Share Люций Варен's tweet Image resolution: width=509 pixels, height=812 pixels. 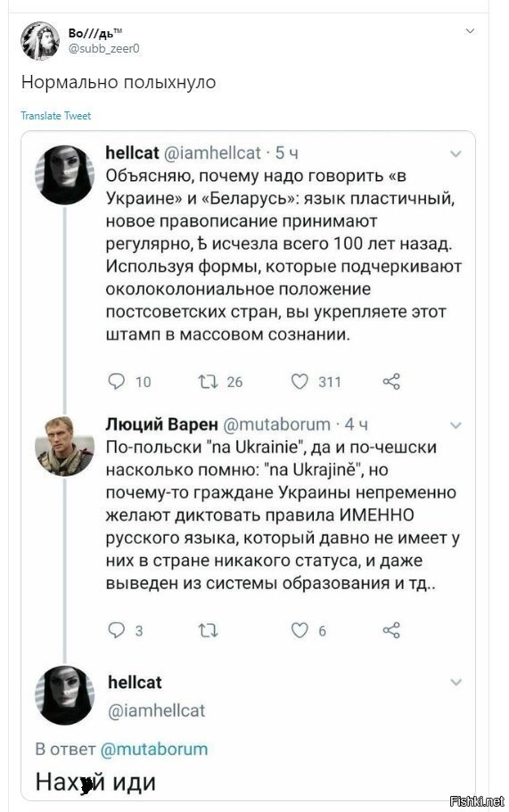(391, 630)
